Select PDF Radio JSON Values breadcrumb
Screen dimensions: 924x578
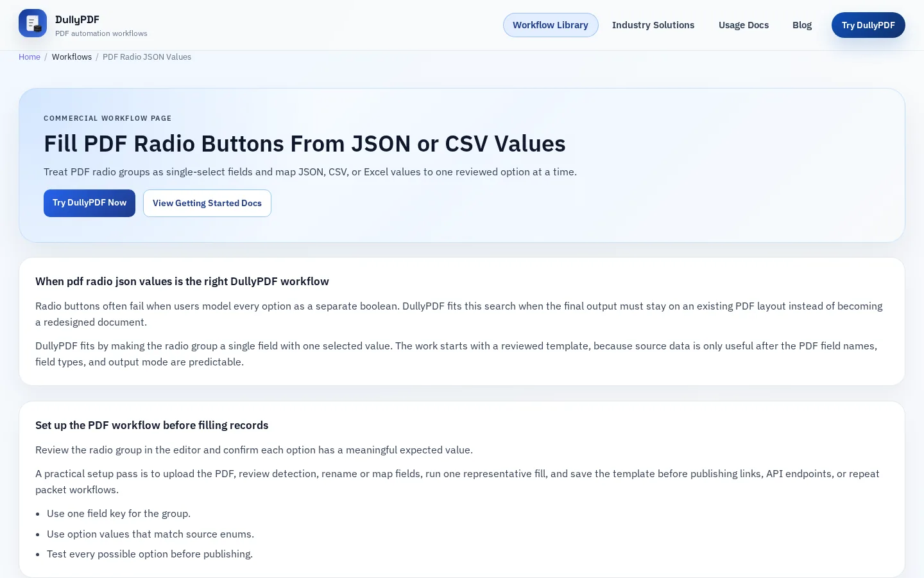coord(147,57)
